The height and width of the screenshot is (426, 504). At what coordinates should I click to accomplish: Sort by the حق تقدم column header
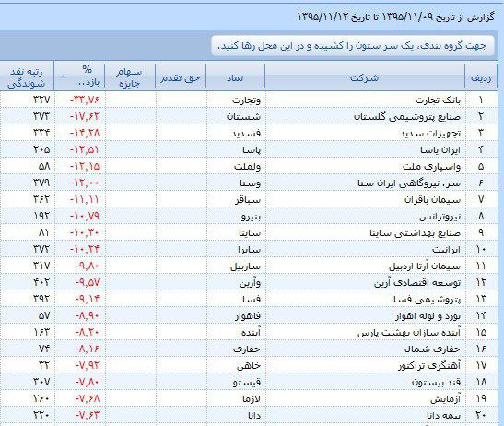click(x=181, y=77)
